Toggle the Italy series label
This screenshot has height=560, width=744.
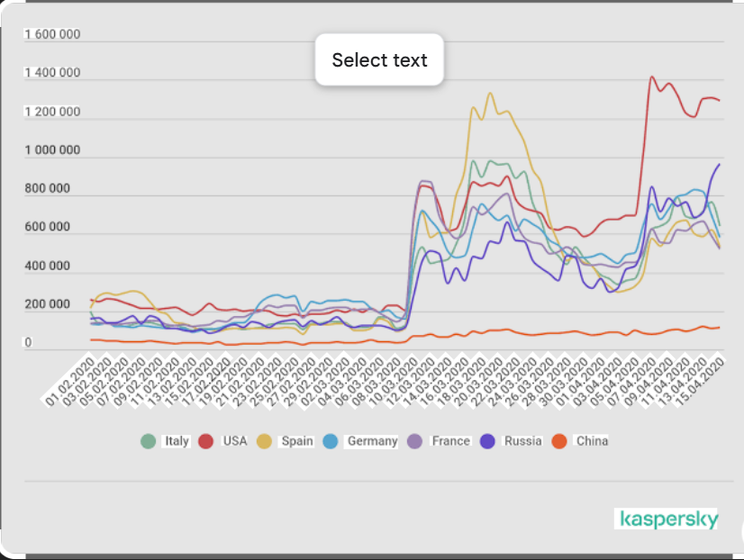pyautogui.click(x=177, y=441)
